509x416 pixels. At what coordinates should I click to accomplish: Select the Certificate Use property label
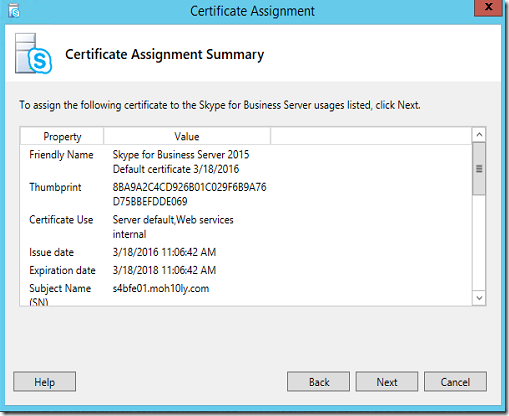[x=61, y=220]
